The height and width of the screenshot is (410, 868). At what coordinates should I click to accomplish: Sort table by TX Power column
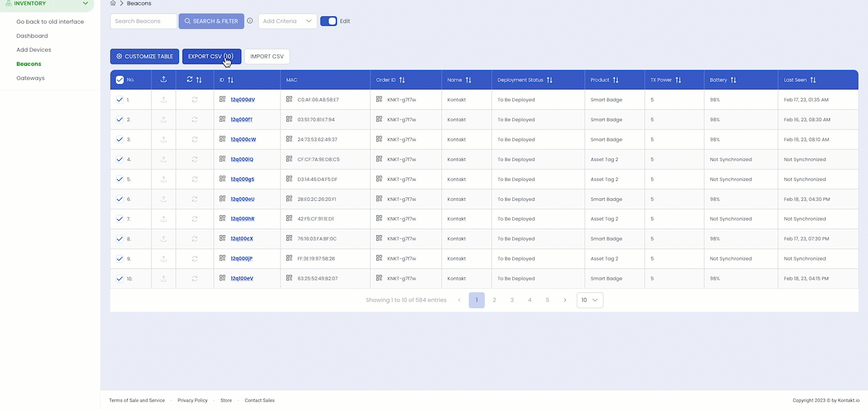678,80
